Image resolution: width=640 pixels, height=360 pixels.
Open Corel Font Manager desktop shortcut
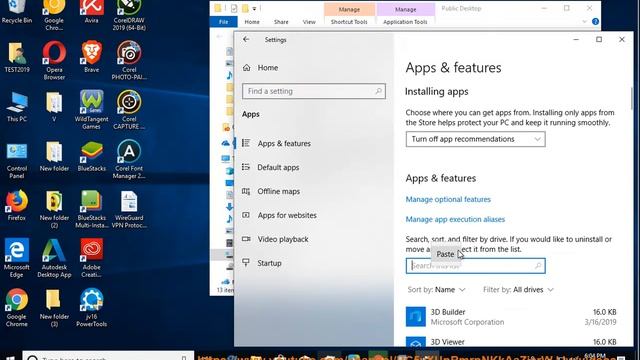(x=129, y=160)
